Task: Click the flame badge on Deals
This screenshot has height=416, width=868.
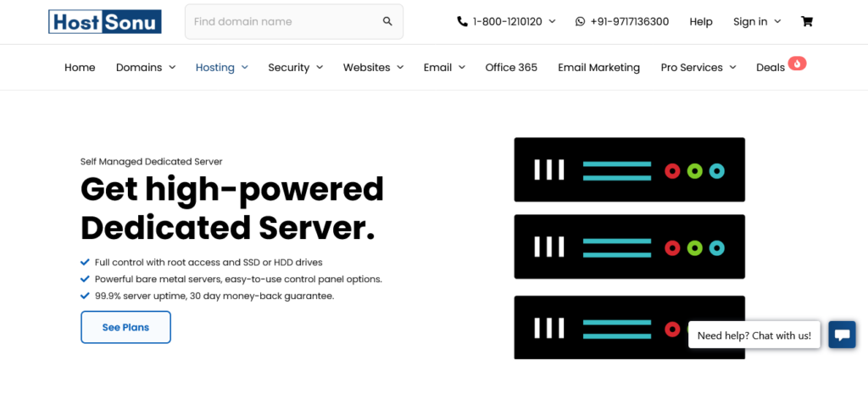Action: (x=797, y=63)
